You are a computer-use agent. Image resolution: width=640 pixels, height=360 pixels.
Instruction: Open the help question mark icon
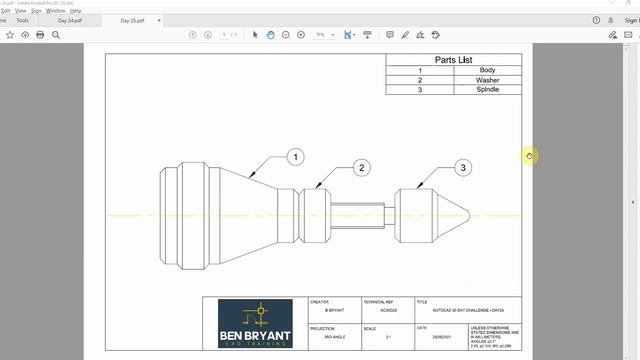(596, 20)
